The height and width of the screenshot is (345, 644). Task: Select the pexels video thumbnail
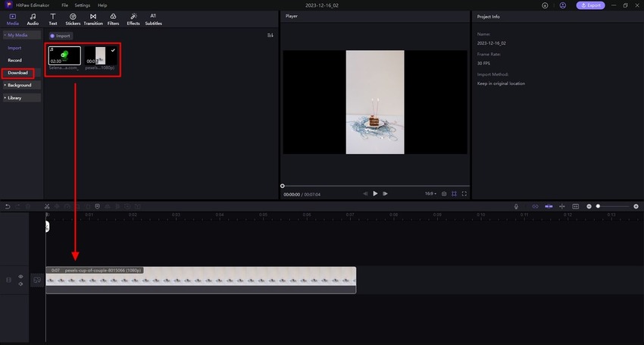pyautogui.click(x=101, y=55)
